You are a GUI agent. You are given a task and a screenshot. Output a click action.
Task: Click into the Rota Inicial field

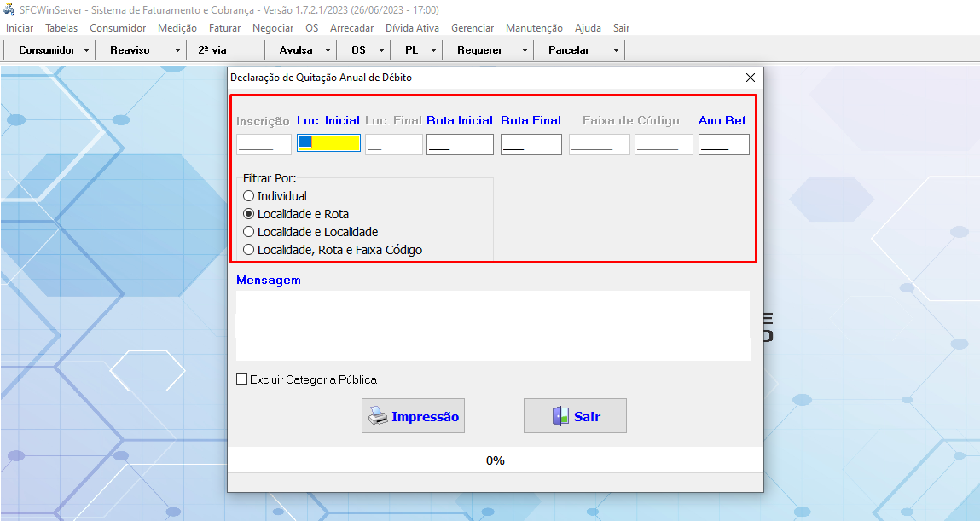[x=460, y=145]
